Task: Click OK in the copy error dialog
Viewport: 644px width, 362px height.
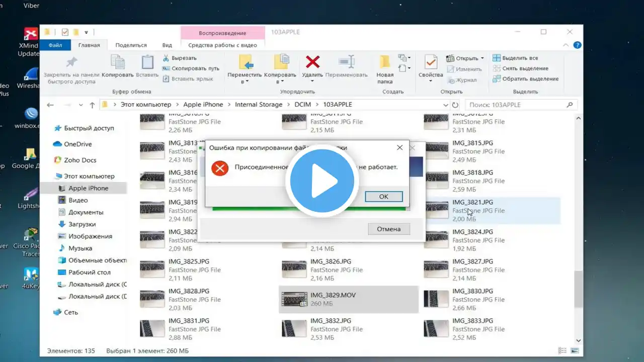Action: click(383, 197)
